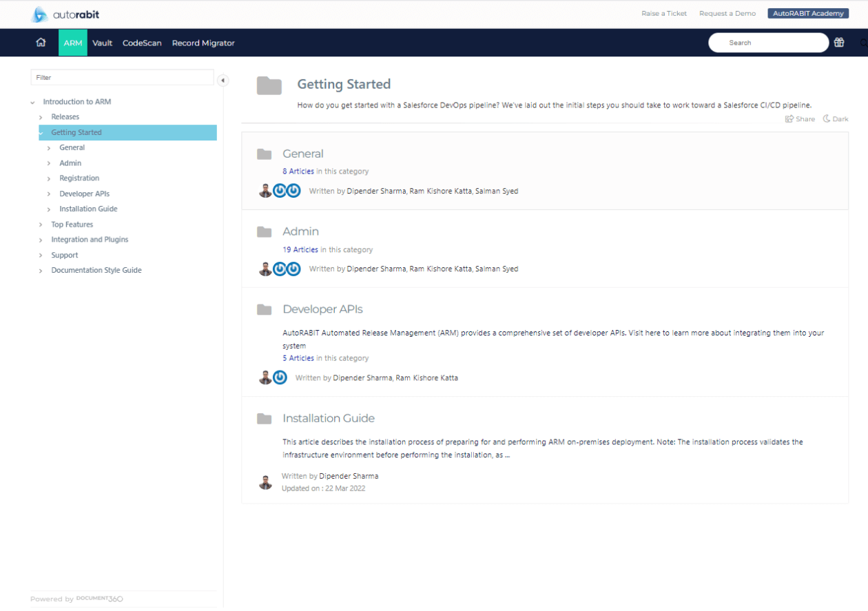Expand the Top Features tree chevron
The width and height of the screenshot is (868, 611).
coord(41,225)
